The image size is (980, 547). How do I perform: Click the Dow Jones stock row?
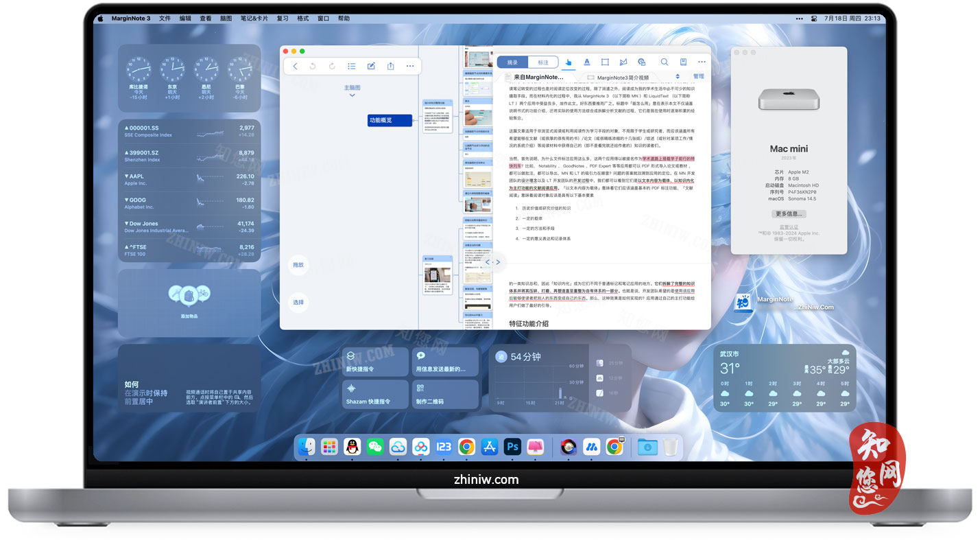(x=189, y=226)
